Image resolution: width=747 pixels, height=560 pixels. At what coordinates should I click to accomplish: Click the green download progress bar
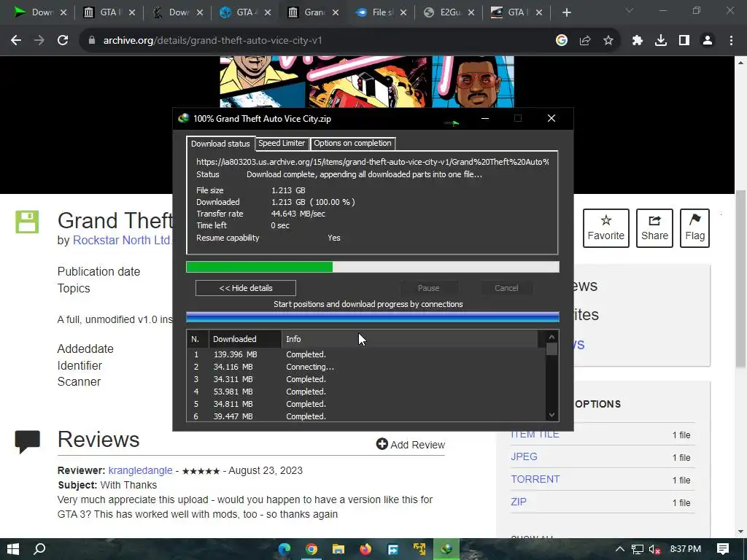pyautogui.click(x=373, y=267)
